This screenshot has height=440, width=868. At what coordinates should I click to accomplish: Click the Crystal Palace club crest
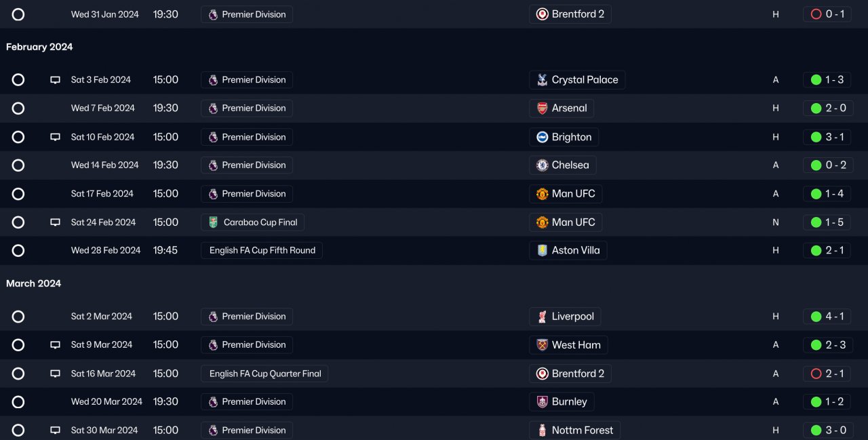[x=542, y=80]
